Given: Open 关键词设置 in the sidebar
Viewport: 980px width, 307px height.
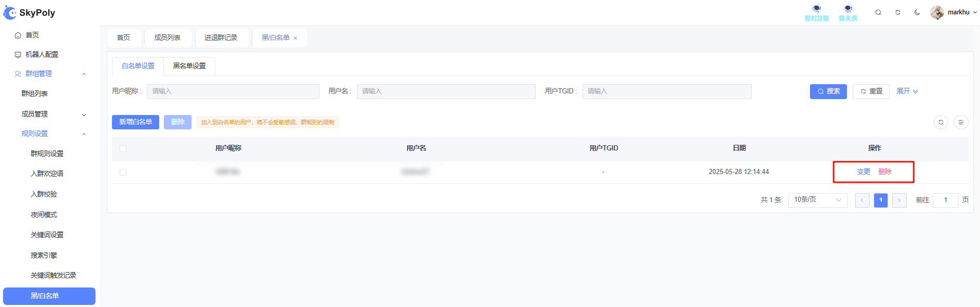Looking at the screenshot, I should coord(47,235).
